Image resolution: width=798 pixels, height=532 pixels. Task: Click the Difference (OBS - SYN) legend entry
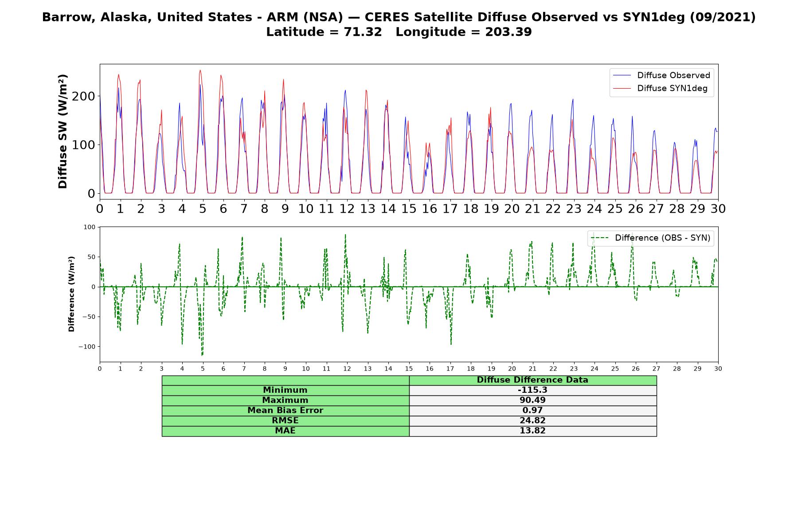pos(650,238)
